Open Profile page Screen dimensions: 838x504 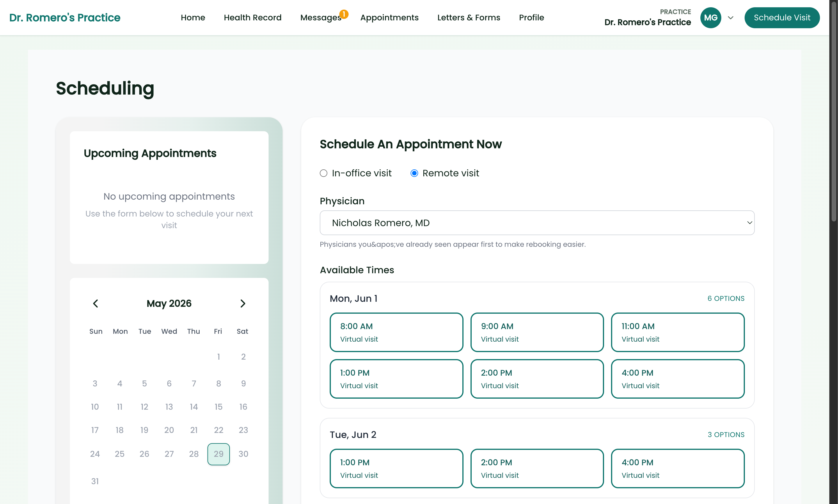[531, 18]
